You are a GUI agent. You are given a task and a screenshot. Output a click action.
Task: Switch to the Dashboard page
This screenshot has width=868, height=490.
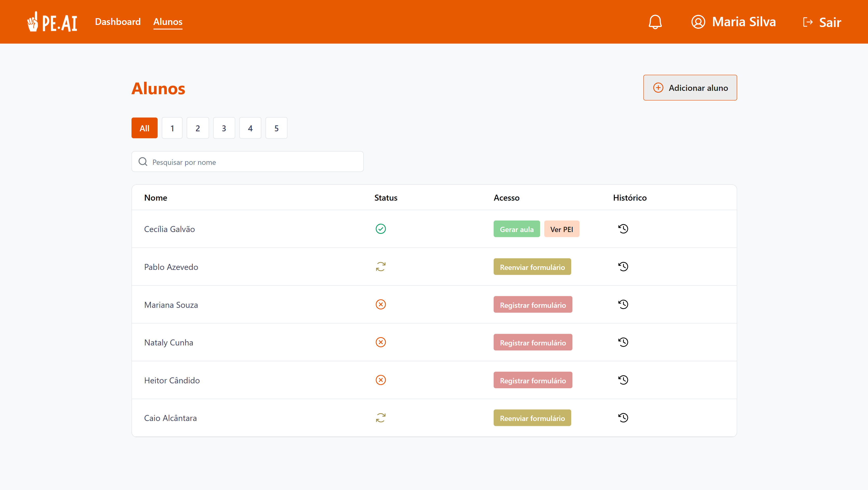(x=118, y=21)
